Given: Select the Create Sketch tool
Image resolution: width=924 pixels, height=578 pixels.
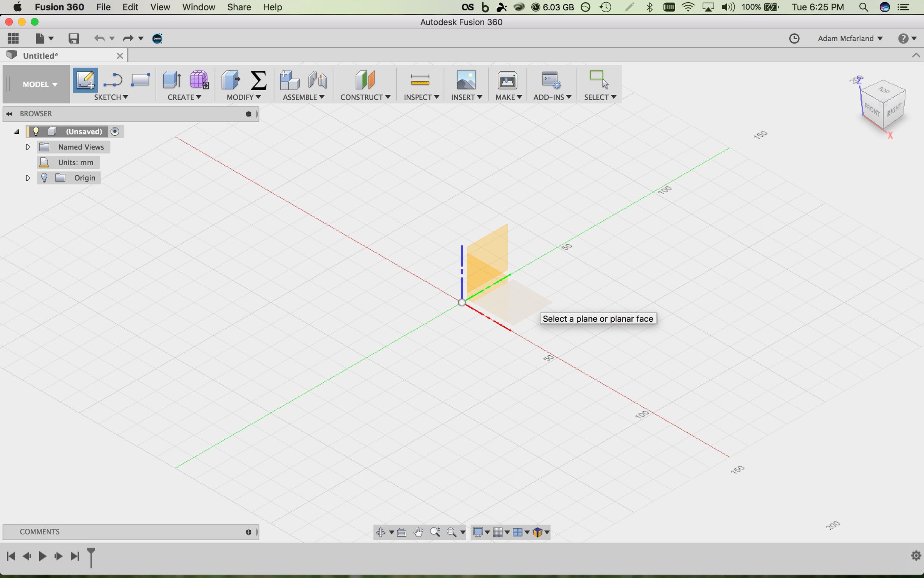Looking at the screenshot, I should (85, 81).
